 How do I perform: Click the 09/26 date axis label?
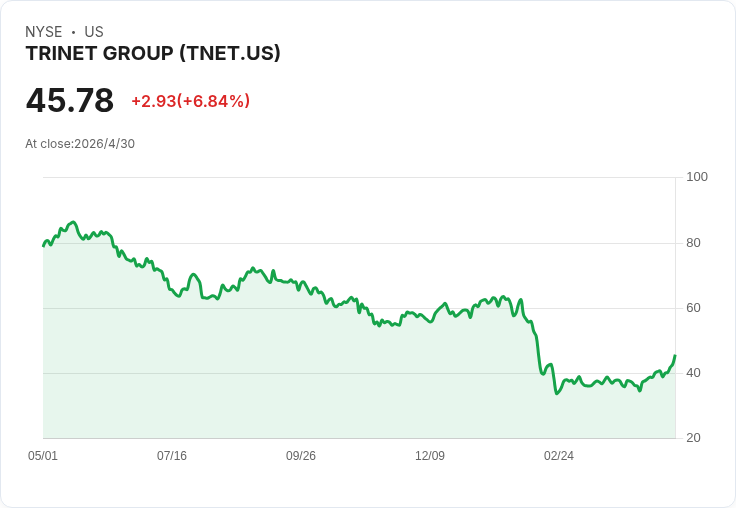click(x=301, y=456)
